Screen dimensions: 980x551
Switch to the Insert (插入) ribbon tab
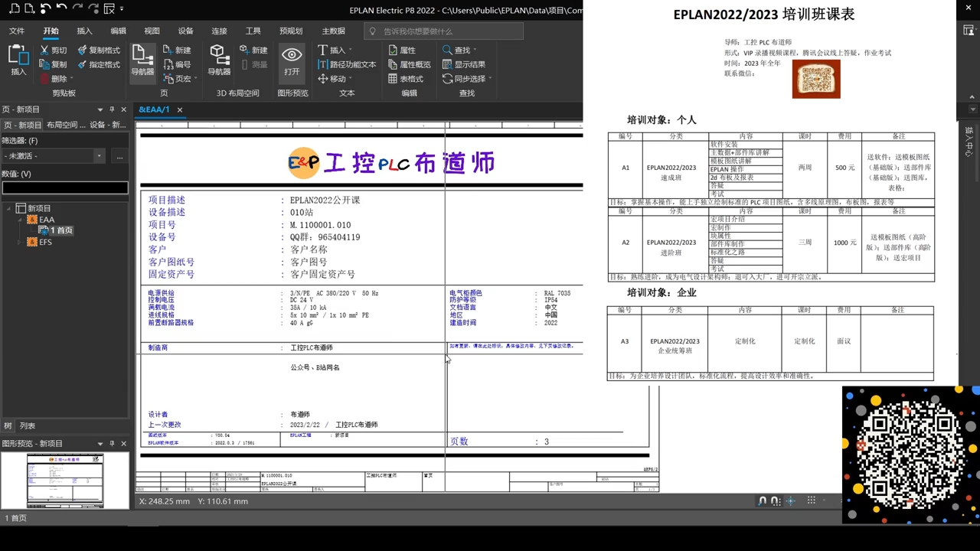pos(84,31)
